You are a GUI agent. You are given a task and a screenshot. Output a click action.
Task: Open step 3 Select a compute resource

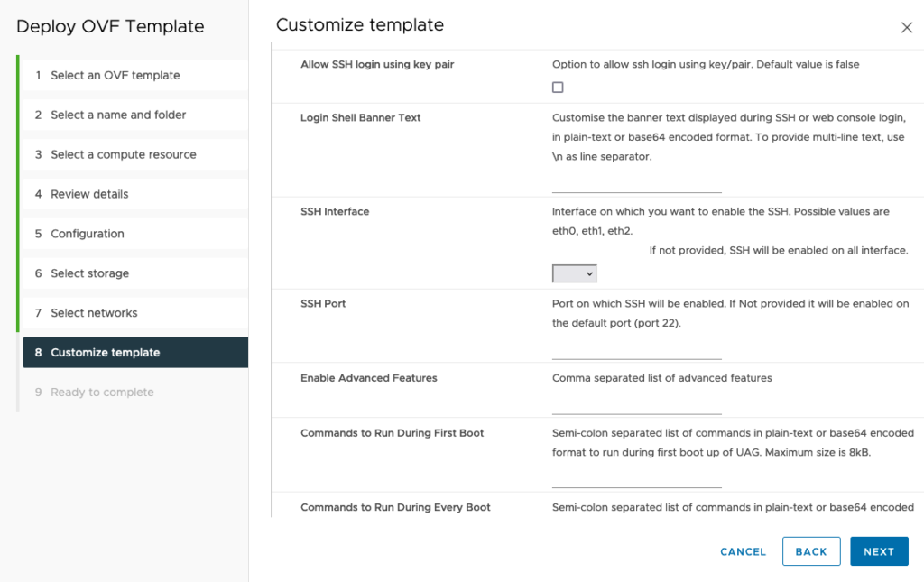(x=123, y=154)
